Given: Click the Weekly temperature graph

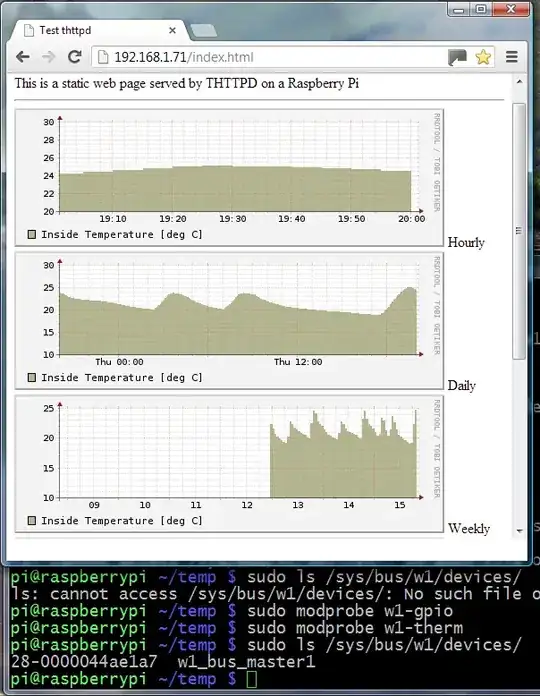Looking at the screenshot, I should click(x=229, y=464).
